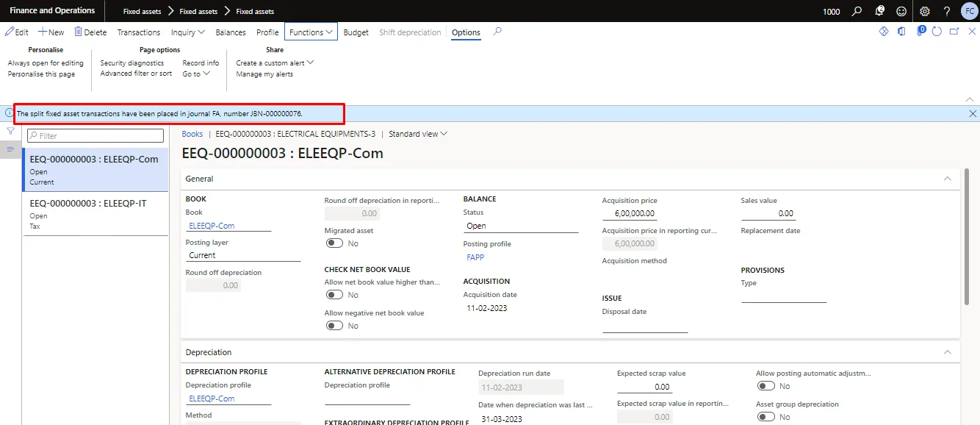
Task: Open the FAPP posting profile link
Action: [x=475, y=257]
